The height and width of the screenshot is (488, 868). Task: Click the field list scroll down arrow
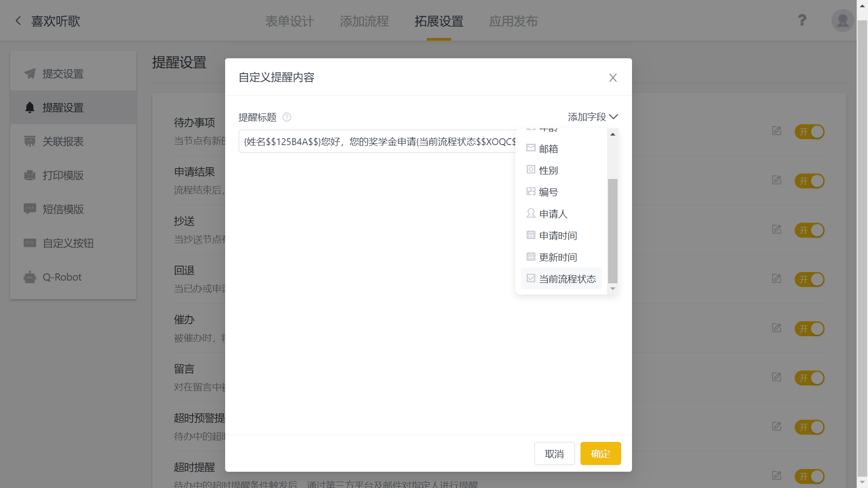point(613,289)
